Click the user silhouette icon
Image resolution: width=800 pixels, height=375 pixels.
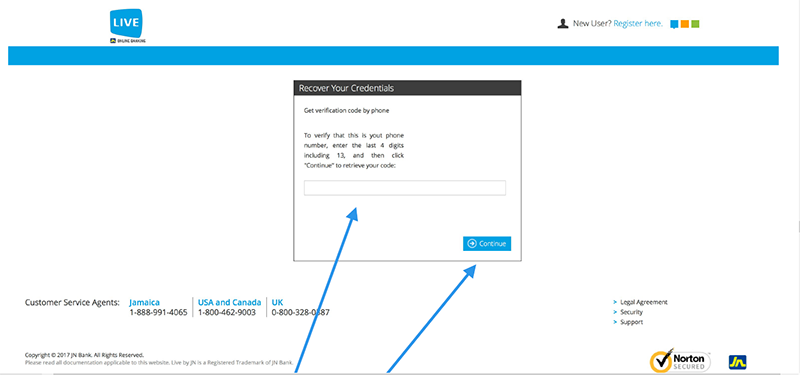click(x=563, y=23)
